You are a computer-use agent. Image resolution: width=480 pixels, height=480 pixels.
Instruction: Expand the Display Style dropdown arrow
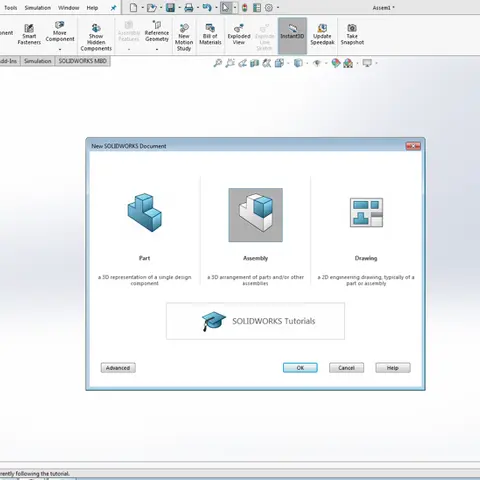click(x=307, y=63)
